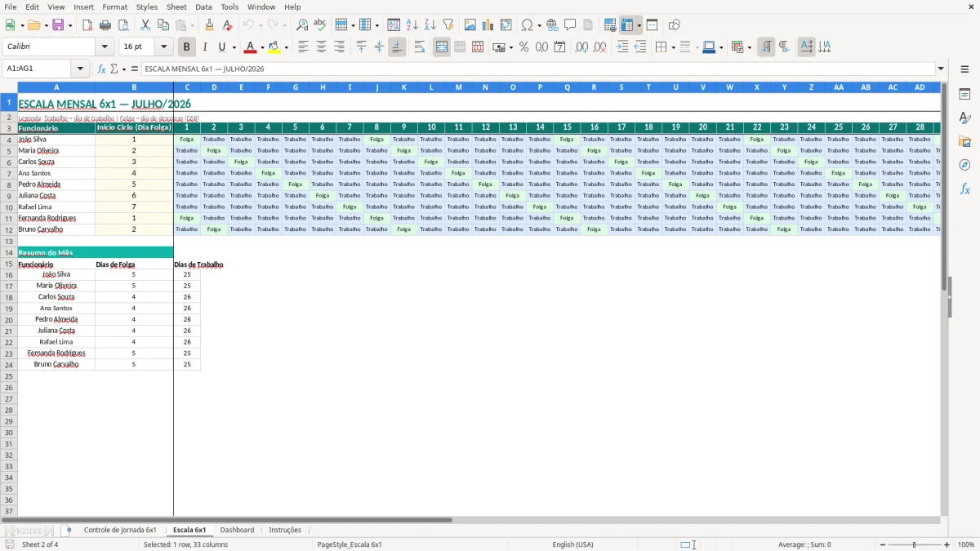Click the Clear Direct Formatting icon
The width and height of the screenshot is (980, 551).
[227, 25]
